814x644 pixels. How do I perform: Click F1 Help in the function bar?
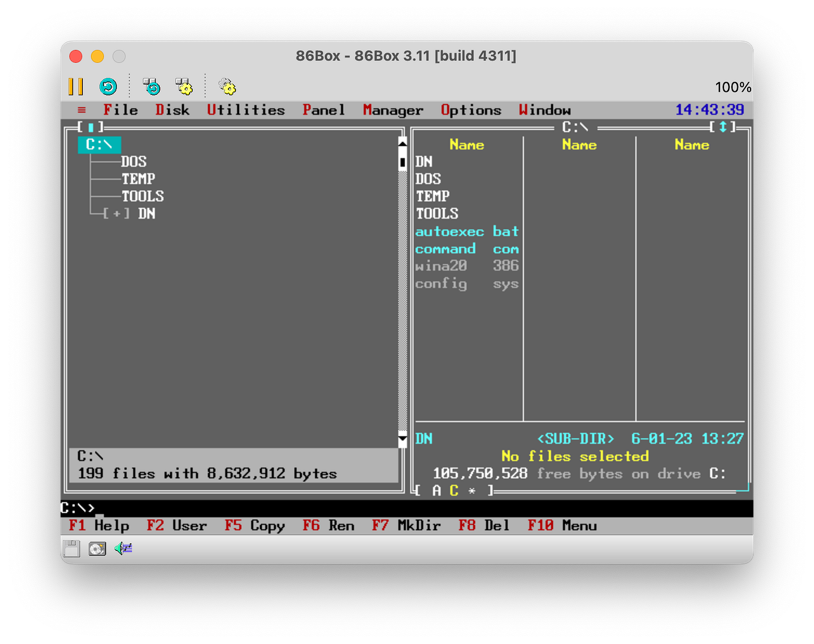(x=99, y=525)
